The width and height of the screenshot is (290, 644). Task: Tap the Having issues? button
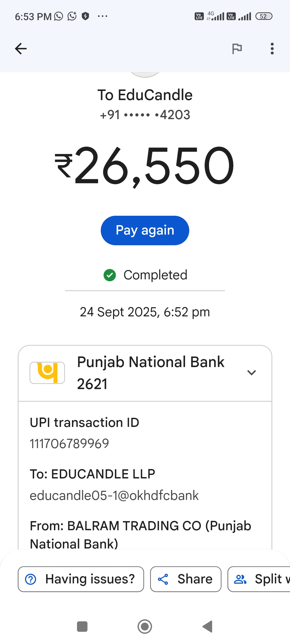[81, 579]
